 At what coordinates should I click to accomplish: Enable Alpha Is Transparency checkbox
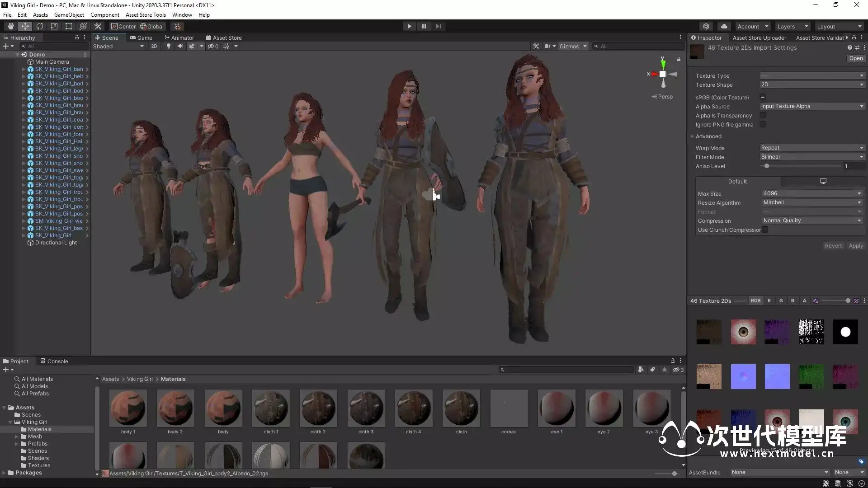pyautogui.click(x=763, y=116)
